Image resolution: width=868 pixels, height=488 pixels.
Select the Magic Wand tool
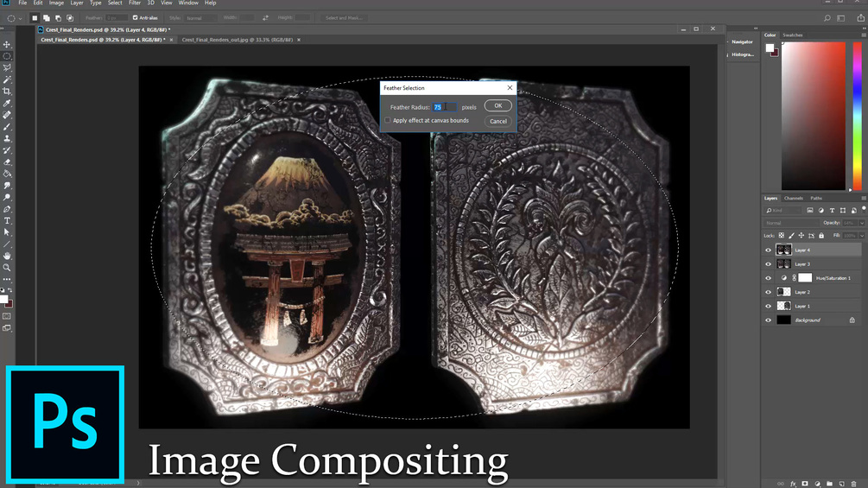coord(7,79)
